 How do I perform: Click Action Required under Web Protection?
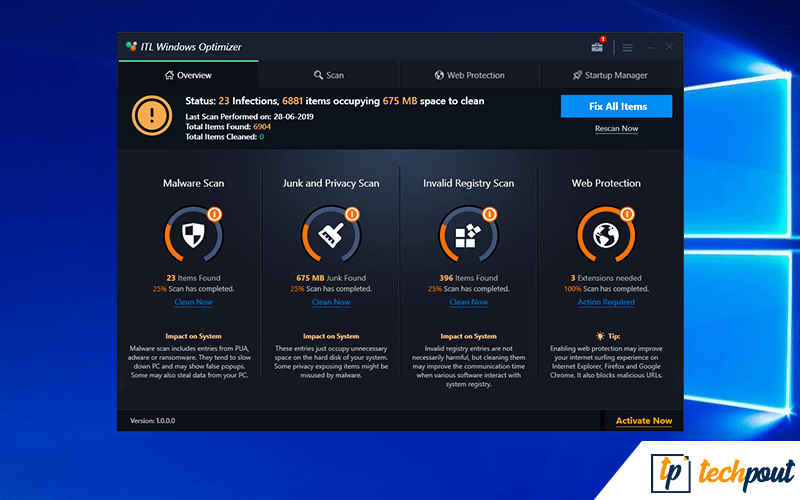click(x=606, y=302)
